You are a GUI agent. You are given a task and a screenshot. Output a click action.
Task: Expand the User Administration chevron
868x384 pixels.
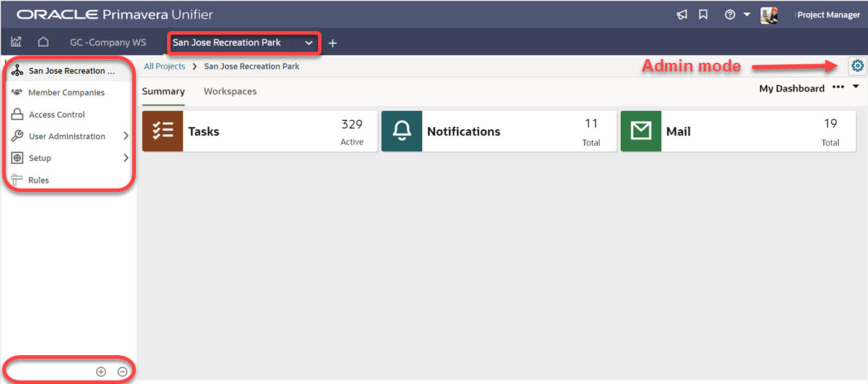(x=126, y=136)
